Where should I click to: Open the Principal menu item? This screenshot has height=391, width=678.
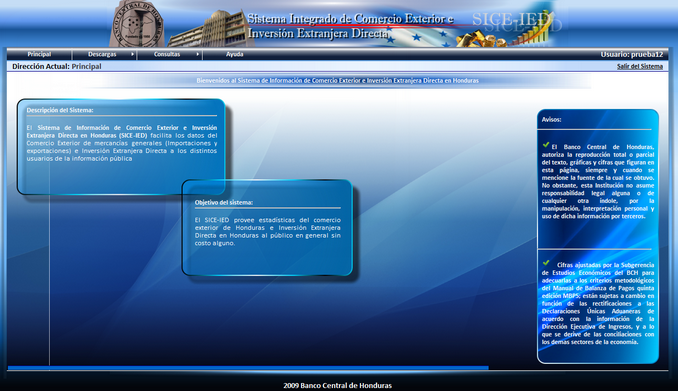pos(39,54)
